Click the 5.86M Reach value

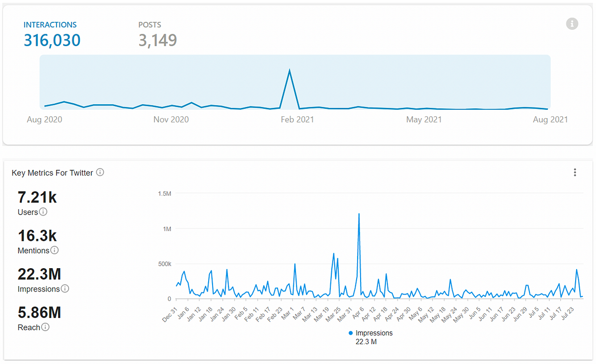39,312
